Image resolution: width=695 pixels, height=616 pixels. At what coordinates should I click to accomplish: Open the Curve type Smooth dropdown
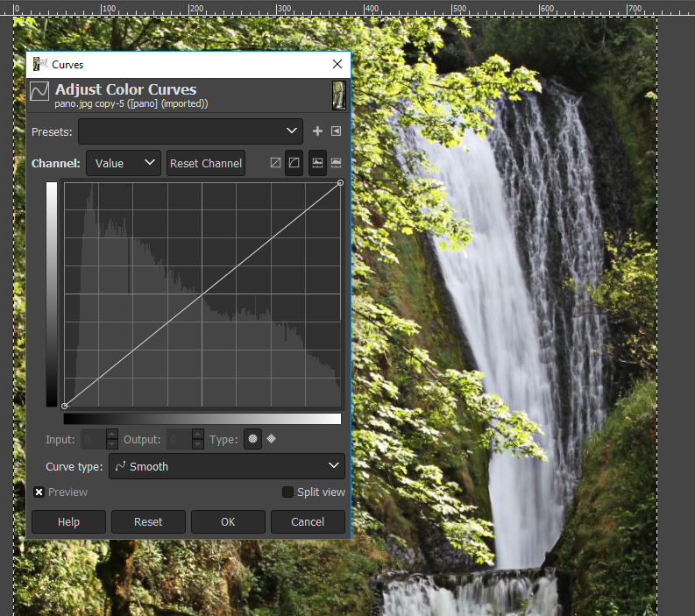[226, 466]
